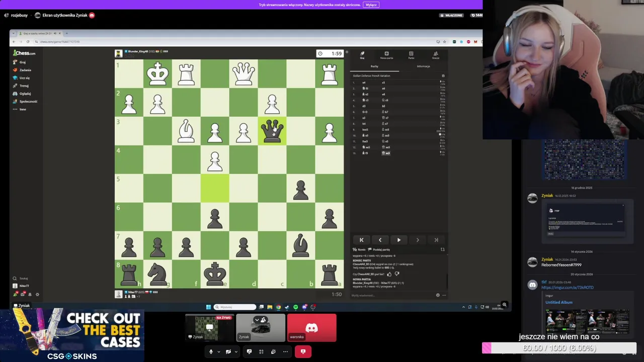The height and width of the screenshot is (362, 644).
Task: Focus the chat message input field
Action: pyautogui.click(x=392, y=295)
